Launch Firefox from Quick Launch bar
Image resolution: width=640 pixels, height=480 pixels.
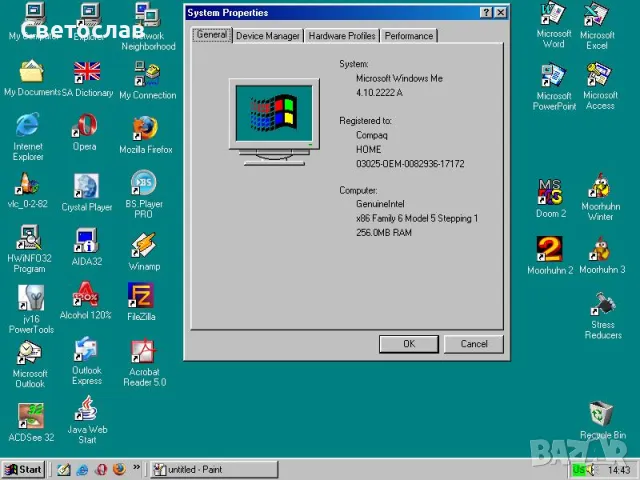[x=119, y=469]
